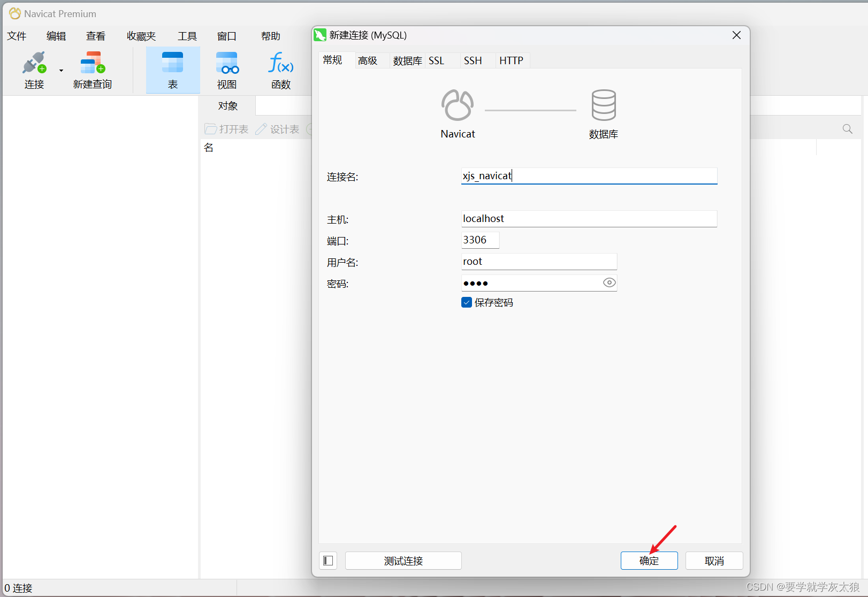
Task: Open the 文件 menu
Action: pos(17,36)
